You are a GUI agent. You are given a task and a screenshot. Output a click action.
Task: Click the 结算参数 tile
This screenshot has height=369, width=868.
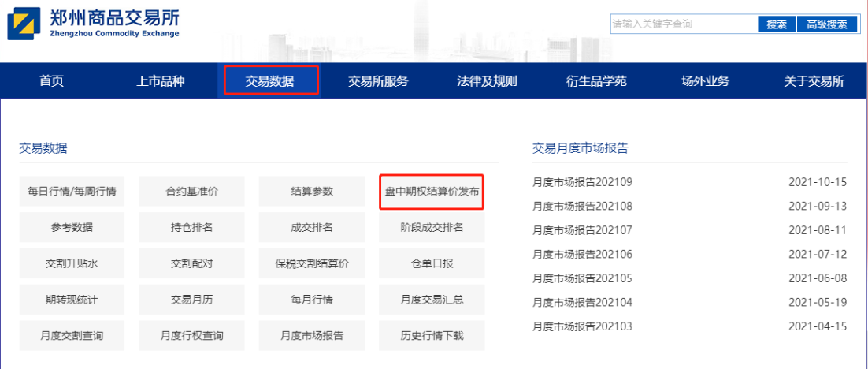pos(312,191)
